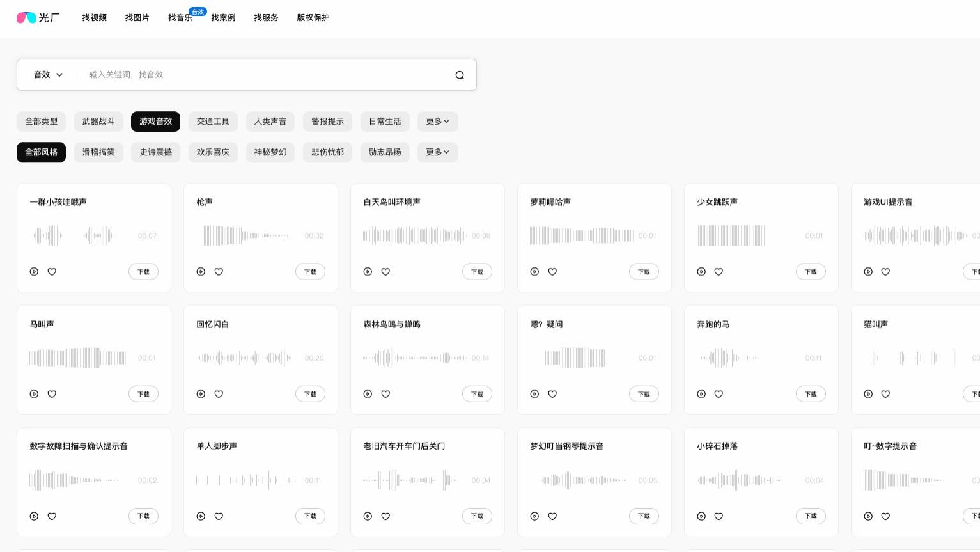Download the 一群小孩哇哦声 sound

(143, 271)
